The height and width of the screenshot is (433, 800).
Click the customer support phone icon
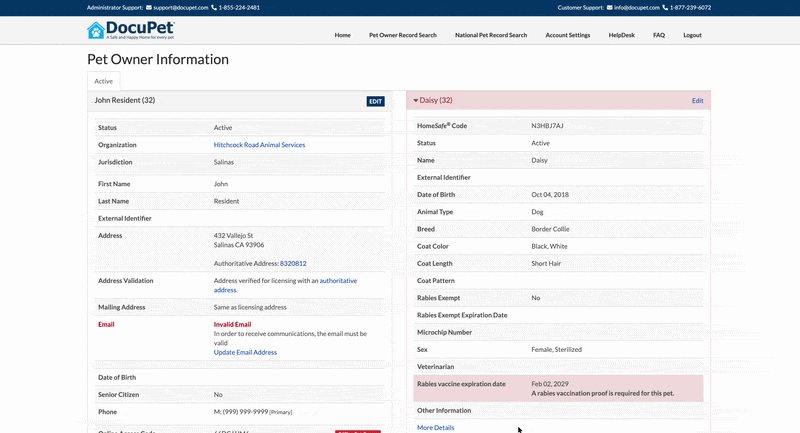665,8
